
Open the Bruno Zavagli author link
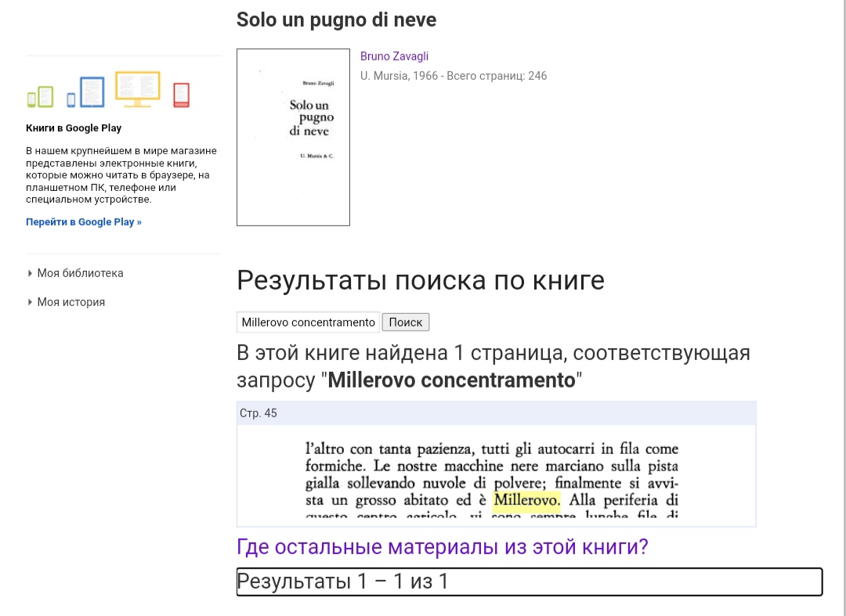pyautogui.click(x=394, y=56)
